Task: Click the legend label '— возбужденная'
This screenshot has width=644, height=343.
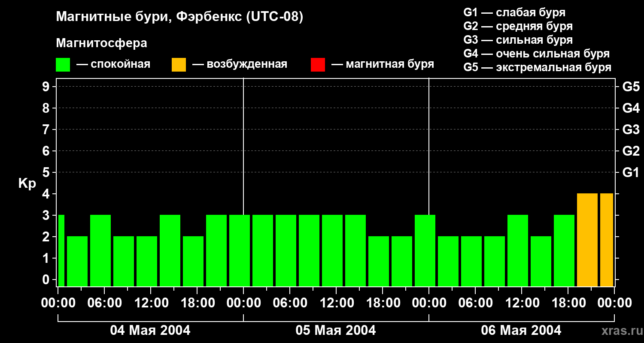Action: (240, 64)
